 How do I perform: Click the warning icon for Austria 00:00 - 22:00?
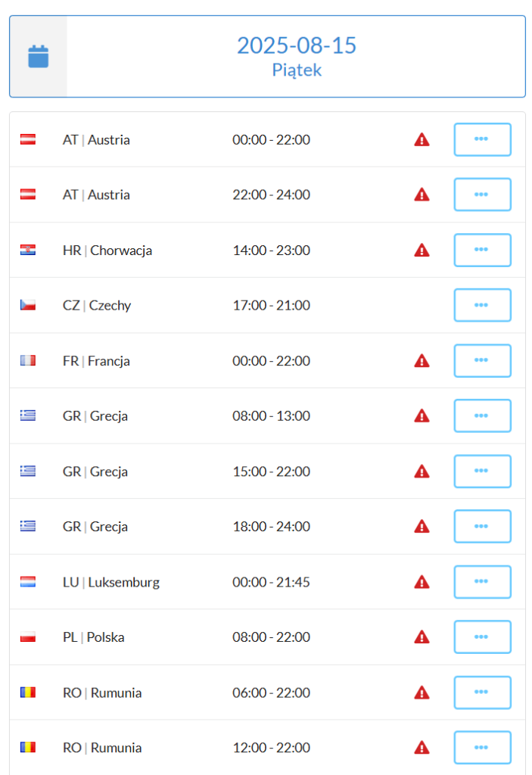[422, 140]
